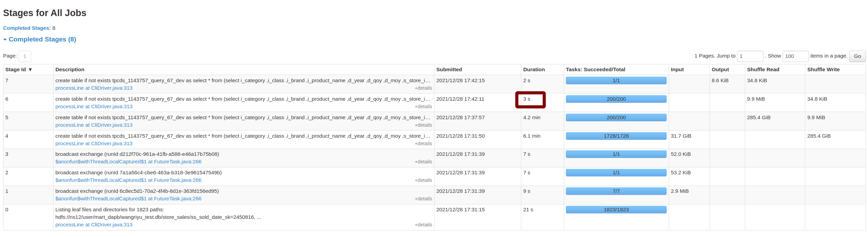The width and height of the screenshot is (868, 237).
Task: Expand +details for stage 4
Action: 423,144
